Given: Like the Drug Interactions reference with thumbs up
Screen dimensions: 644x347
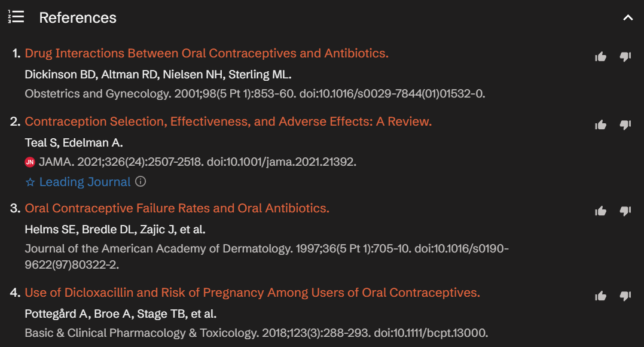Looking at the screenshot, I should click(600, 57).
